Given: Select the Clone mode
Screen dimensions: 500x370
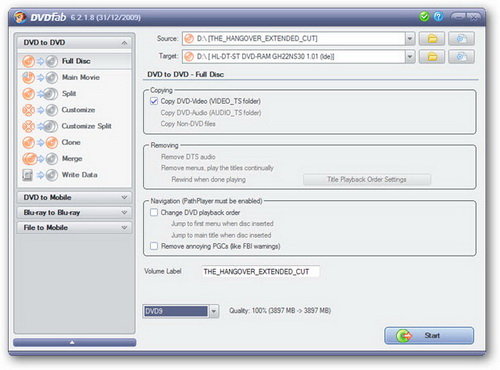Looking at the screenshot, I should click(x=74, y=142).
